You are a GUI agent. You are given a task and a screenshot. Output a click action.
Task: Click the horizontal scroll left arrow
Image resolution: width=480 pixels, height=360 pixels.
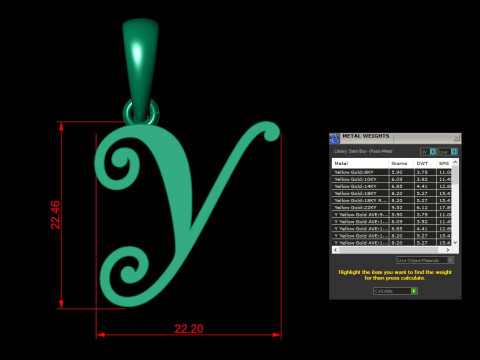tap(336, 250)
